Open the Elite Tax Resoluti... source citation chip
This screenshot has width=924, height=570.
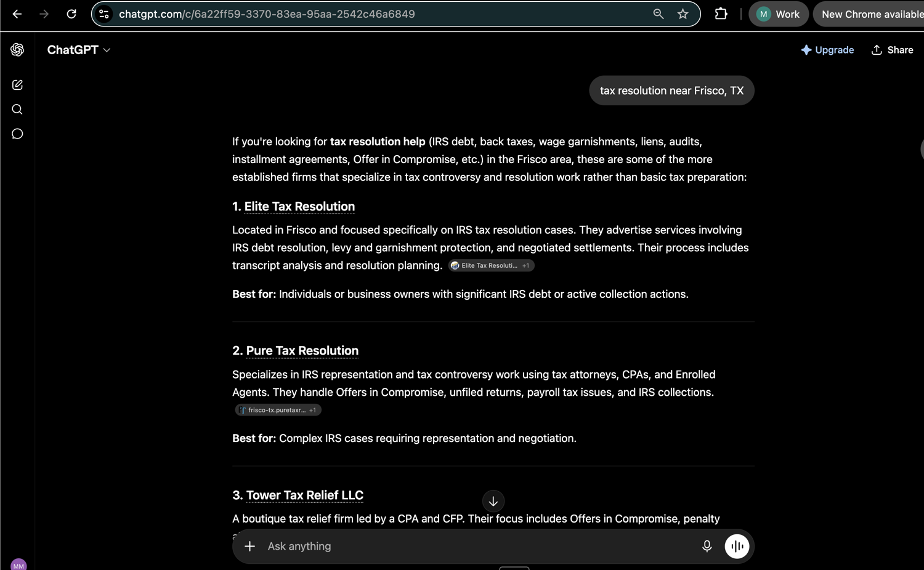coord(491,266)
